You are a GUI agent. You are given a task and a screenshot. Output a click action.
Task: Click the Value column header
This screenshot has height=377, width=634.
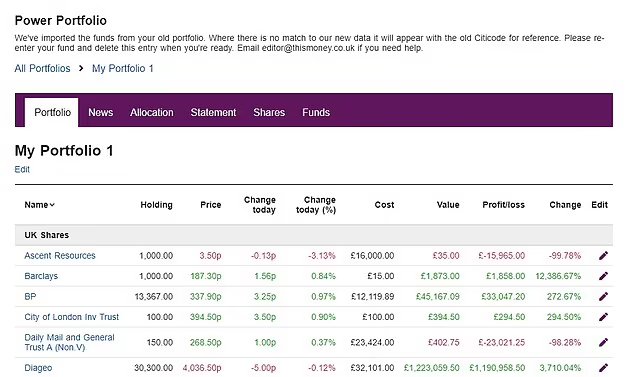[448, 205]
